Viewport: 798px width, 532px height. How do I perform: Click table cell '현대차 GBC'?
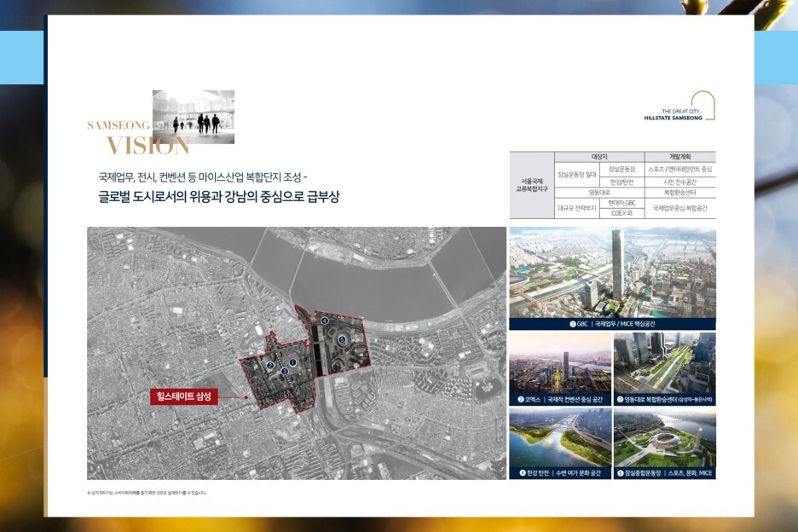pyautogui.click(x=622, y=203)
